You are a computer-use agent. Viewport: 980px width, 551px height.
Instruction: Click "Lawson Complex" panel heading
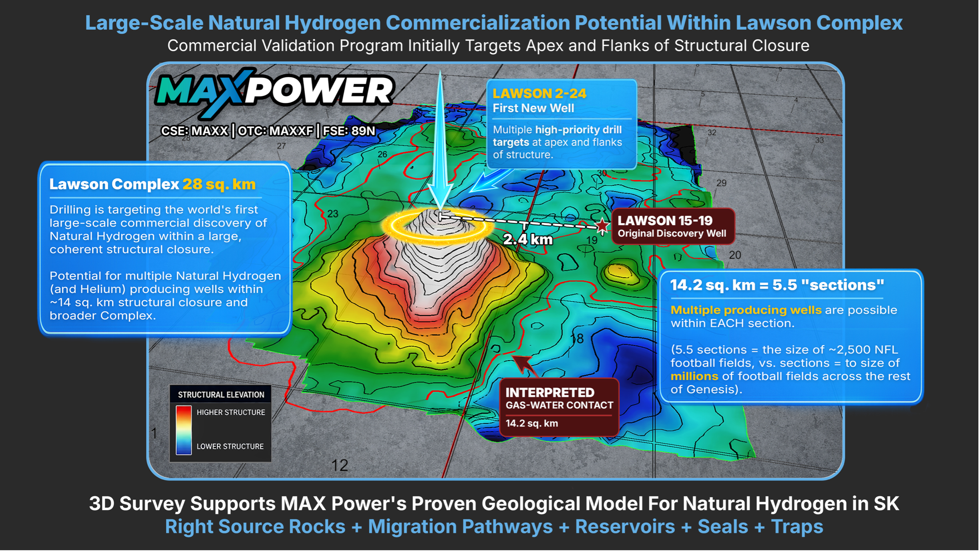(114, 184)
